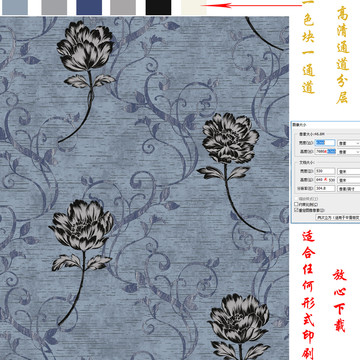Open the resolution unit dropdown
Image resolution: width=360 pixels, height=360 pixels.
pos(349,189)
